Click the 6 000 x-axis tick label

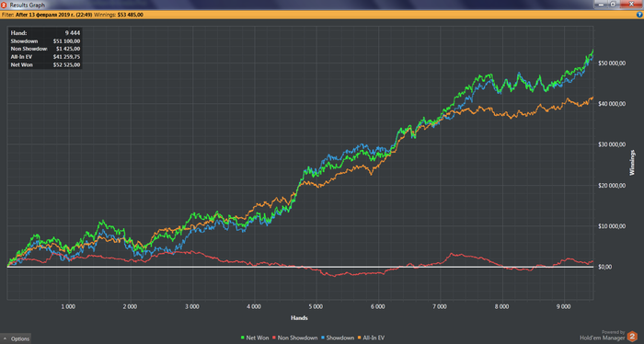[377, 306]
